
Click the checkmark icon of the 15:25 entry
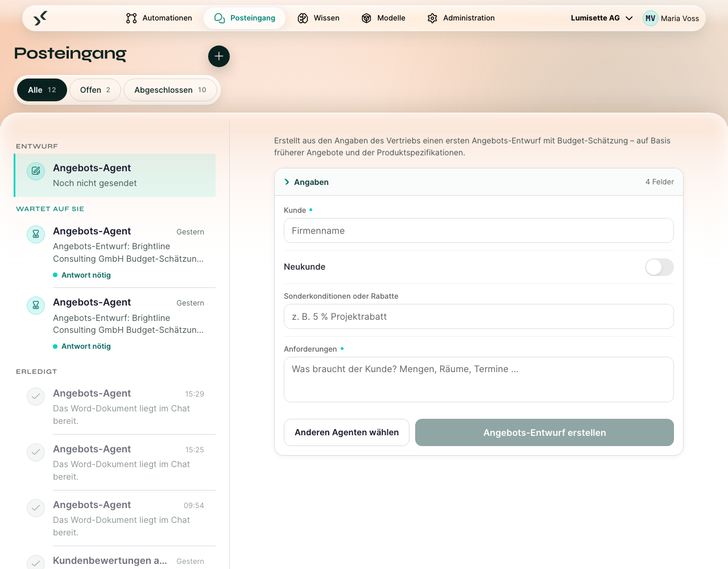(36, 452)
